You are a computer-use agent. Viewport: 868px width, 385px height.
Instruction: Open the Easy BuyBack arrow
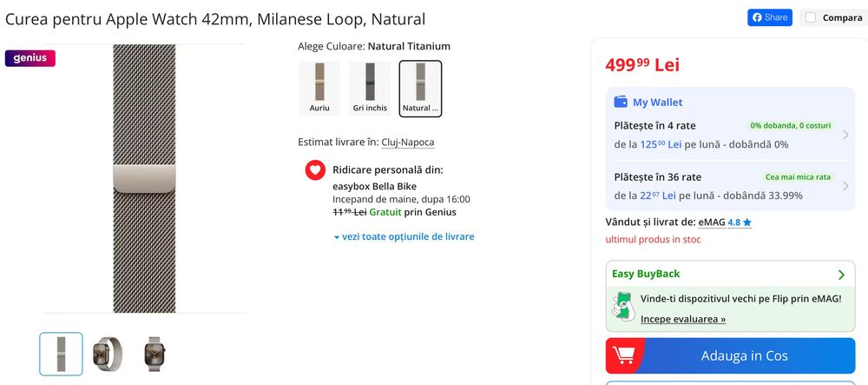[840, 275]
